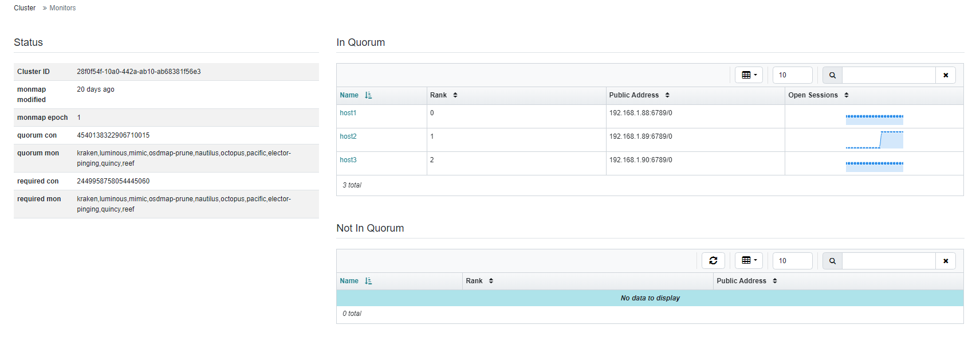This screenshot has width=980, height=340.
Task: Click search magnifier icon in In Quorum table
Action: pos(832,75)
